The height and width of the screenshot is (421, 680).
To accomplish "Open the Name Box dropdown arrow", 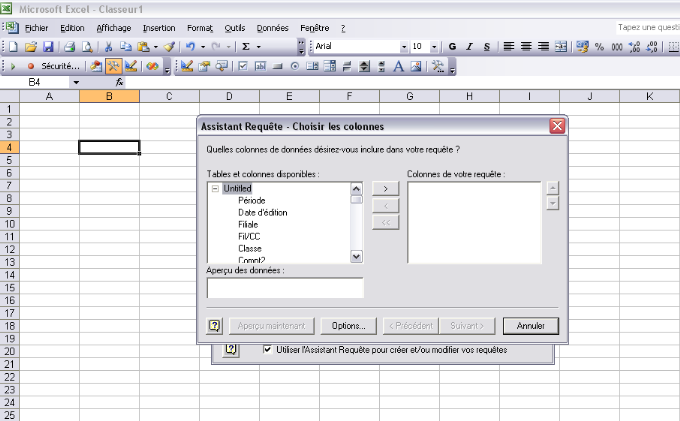I will [x=76, y=82].
